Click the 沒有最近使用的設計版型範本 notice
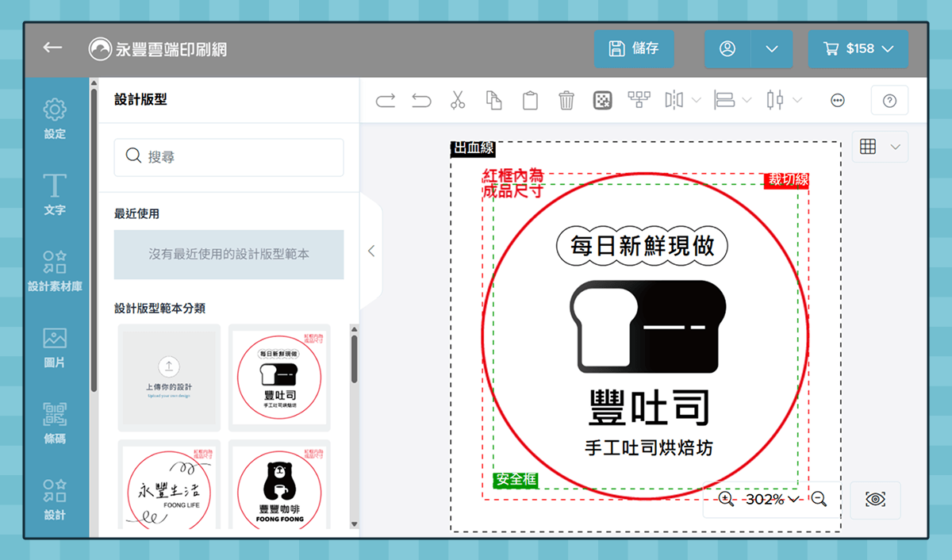Image resolution: width=952 pixels, height=560 pixels. coord(228,255)
